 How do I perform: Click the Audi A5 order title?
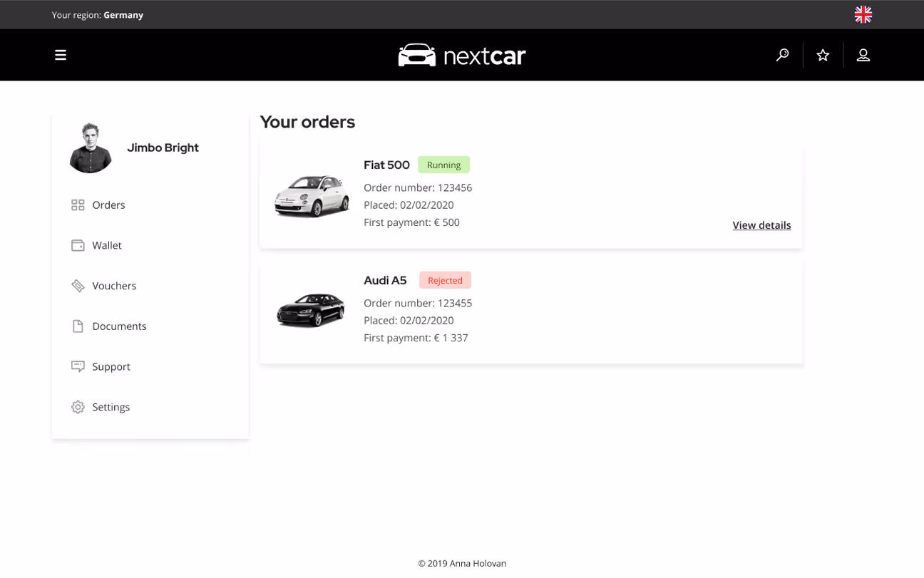(385, 280)
